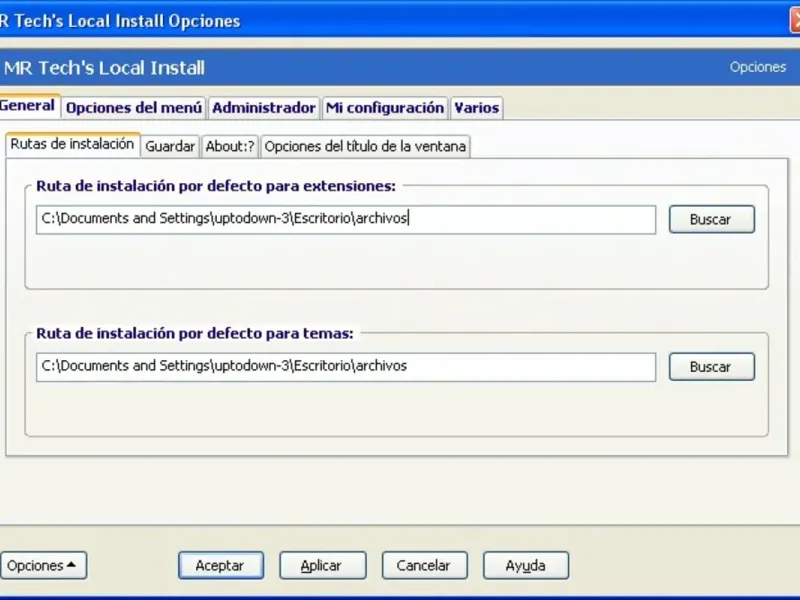Expand the Opciones dropdown button at bottom
The image size is (800, 600).
pyautogui.click(x=43, y=565)
